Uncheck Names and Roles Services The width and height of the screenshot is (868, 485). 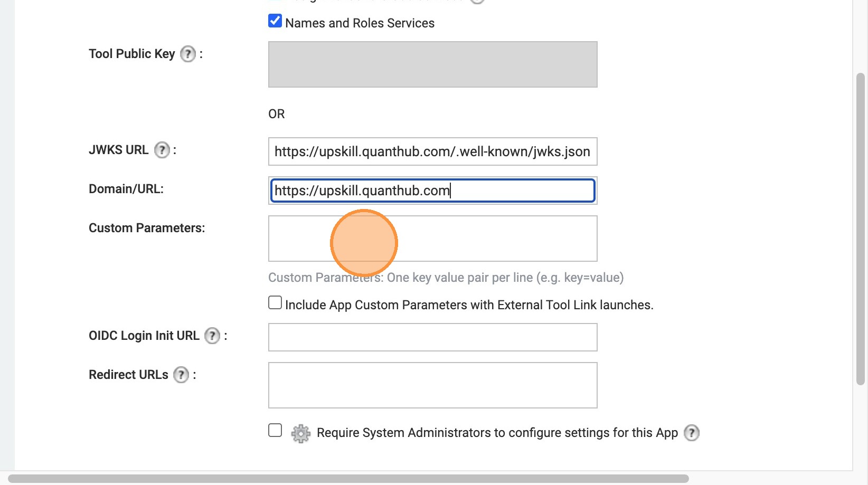[x=275, y=21]
